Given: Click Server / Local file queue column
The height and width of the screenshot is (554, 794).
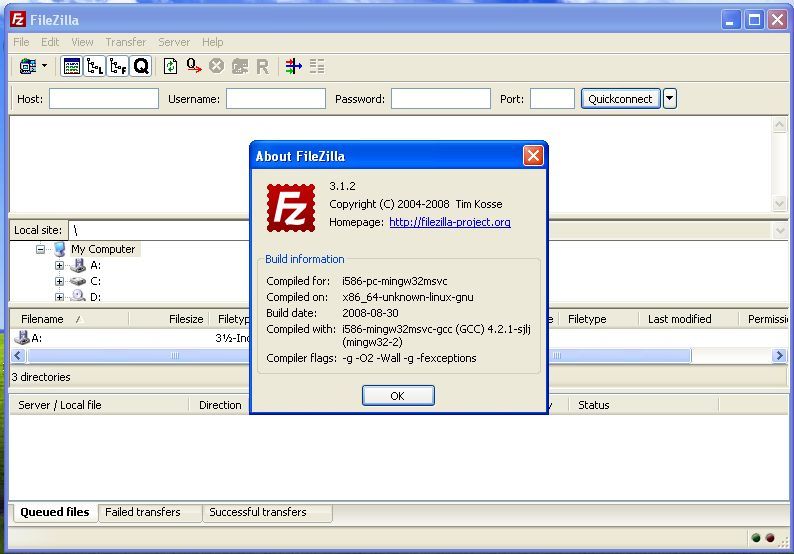Looking at the screenshot, I should (x=99, y=405).
